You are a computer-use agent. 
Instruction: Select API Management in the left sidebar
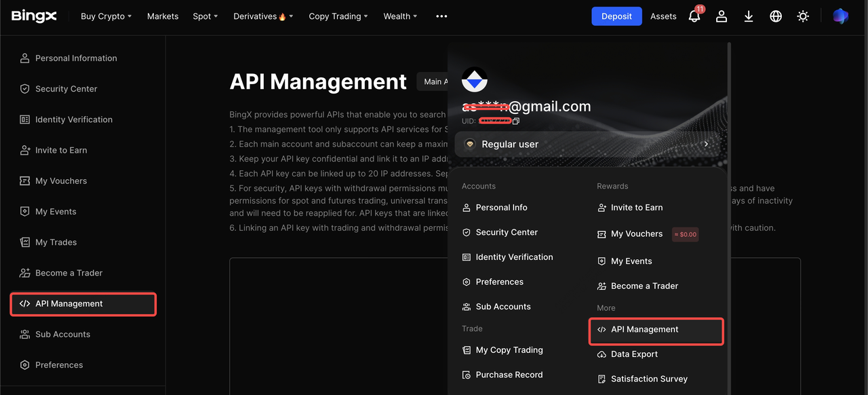[83, 304]
